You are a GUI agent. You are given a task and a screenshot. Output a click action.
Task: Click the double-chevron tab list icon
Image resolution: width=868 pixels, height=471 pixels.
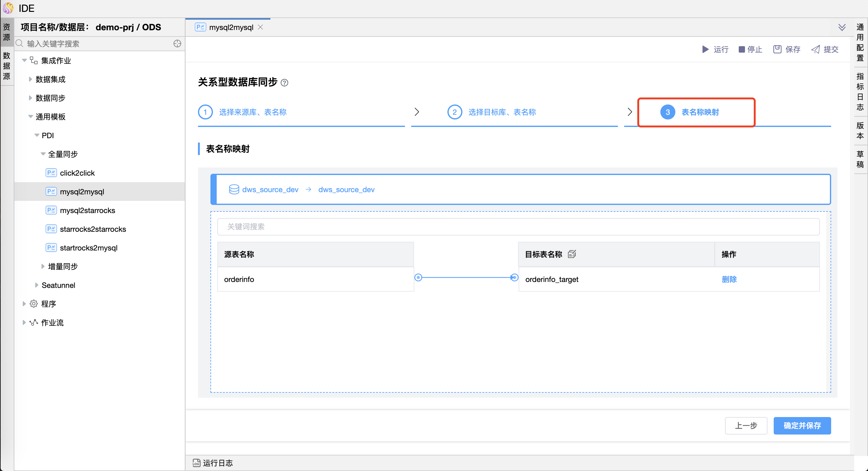click(x=842, y=27)
